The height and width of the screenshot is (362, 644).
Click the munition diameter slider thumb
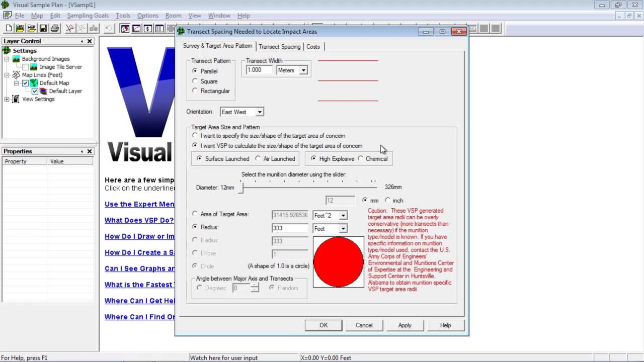[x=242, y=188]
